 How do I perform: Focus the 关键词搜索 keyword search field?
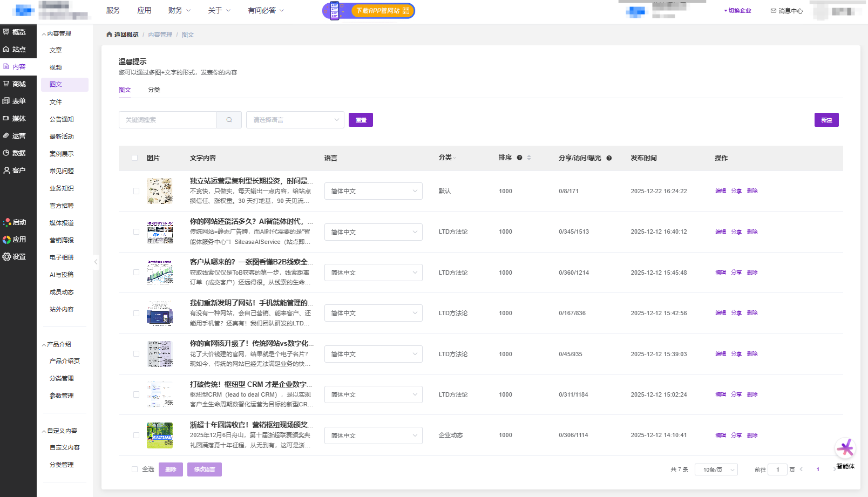[x=168, y=120]
